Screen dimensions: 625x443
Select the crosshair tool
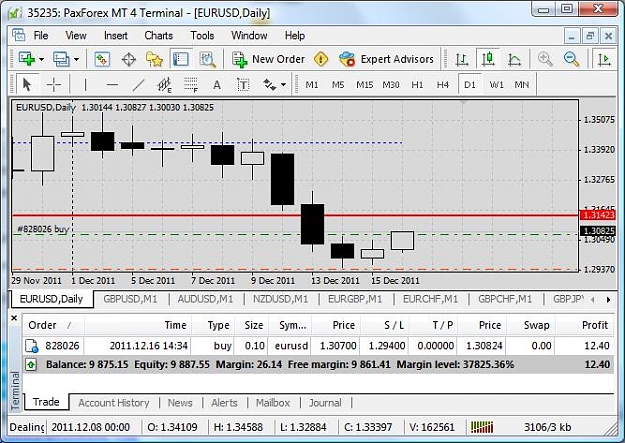53,85
